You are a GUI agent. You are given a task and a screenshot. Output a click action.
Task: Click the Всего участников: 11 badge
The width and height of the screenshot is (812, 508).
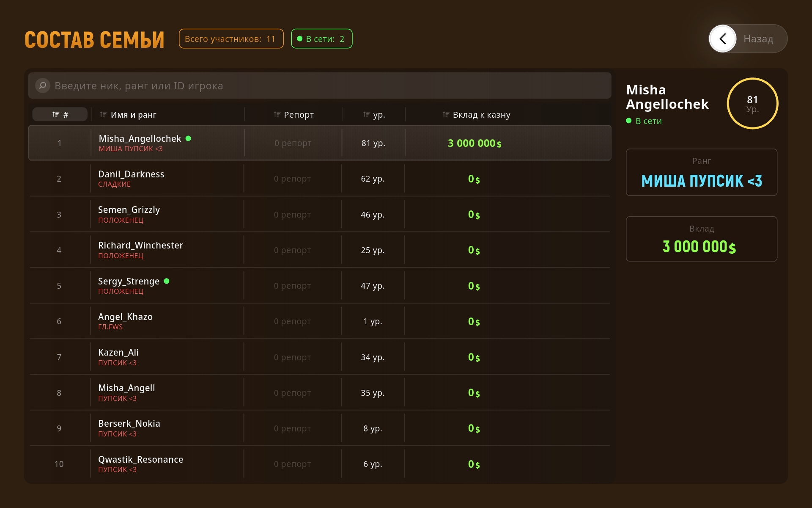231,39
